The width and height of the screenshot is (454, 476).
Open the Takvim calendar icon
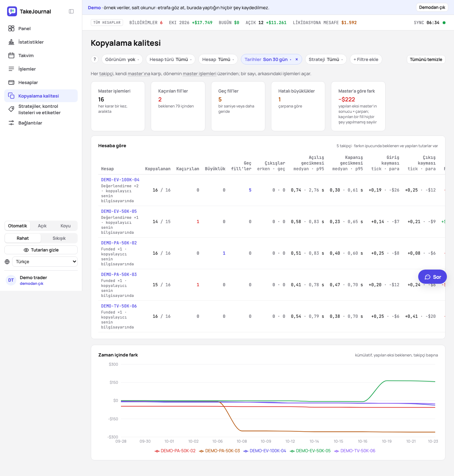point(11,55)
